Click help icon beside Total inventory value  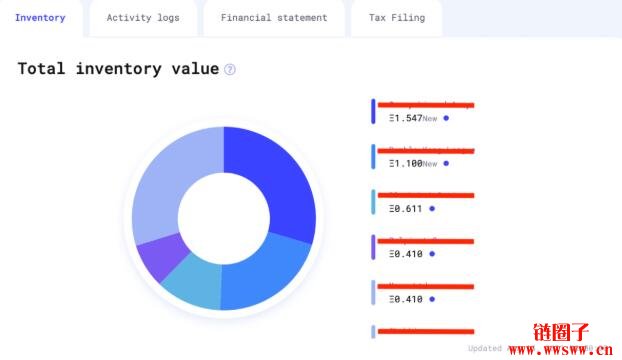point(230,70)
